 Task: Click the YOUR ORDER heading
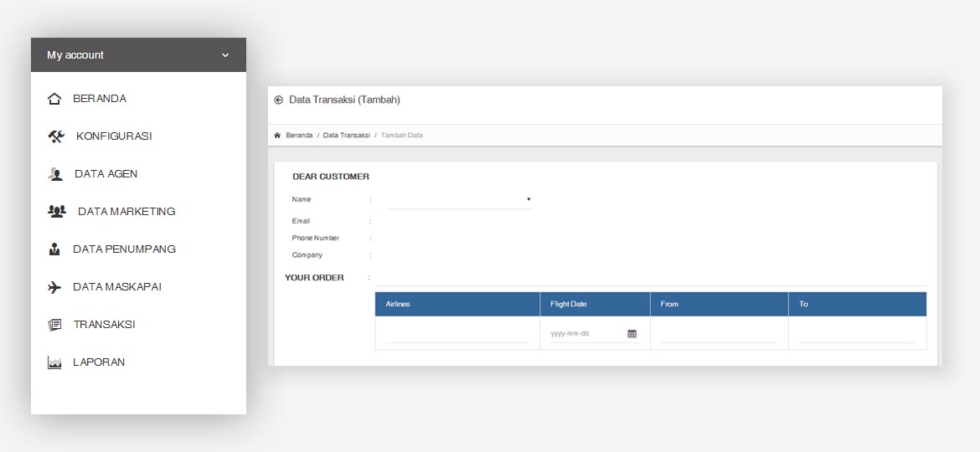[314, 278]
